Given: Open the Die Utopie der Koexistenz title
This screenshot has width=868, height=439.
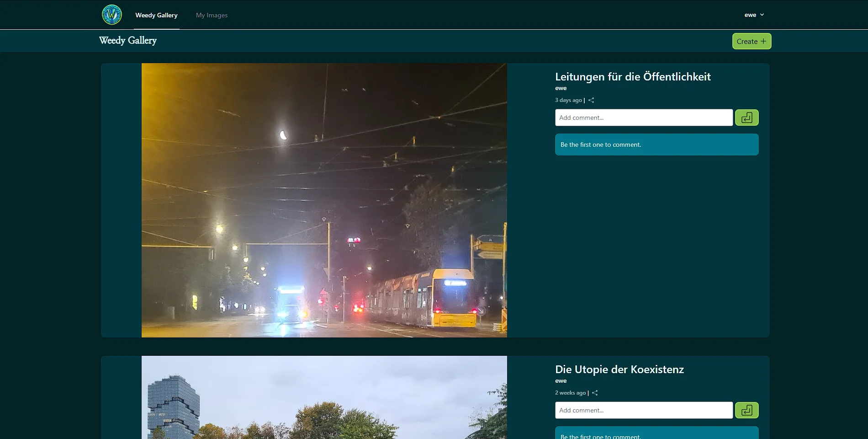Looking at the screenshot, I should pos(619,369).
